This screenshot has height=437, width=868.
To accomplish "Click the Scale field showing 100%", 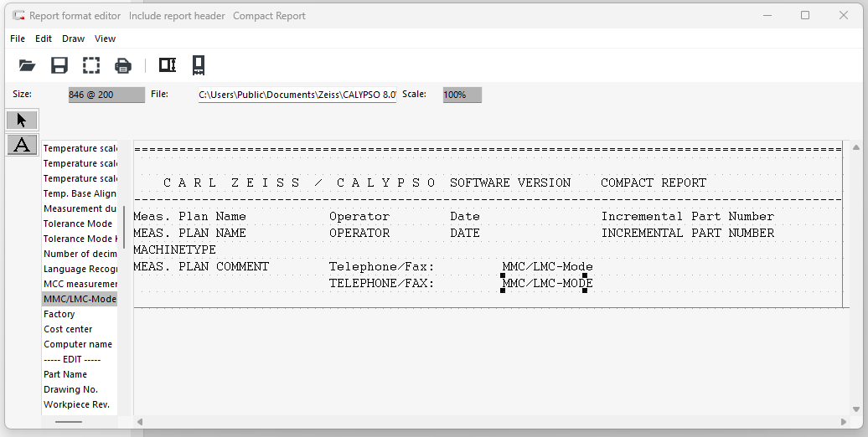I will [462, 95].
